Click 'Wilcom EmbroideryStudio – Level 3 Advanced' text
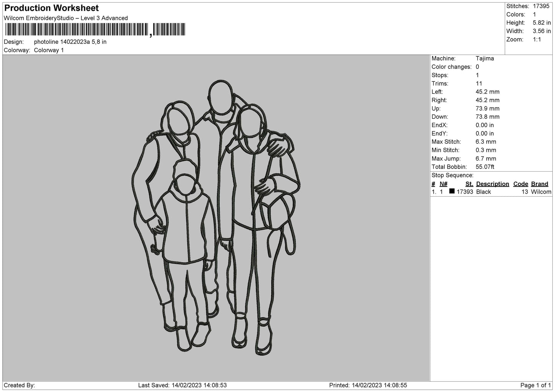 pos(66,18)
